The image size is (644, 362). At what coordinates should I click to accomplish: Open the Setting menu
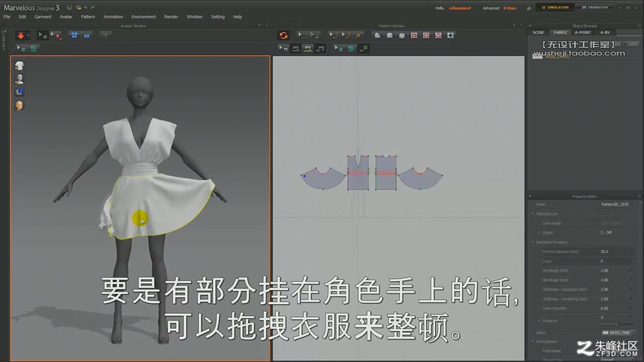click(x=218, y=17)
